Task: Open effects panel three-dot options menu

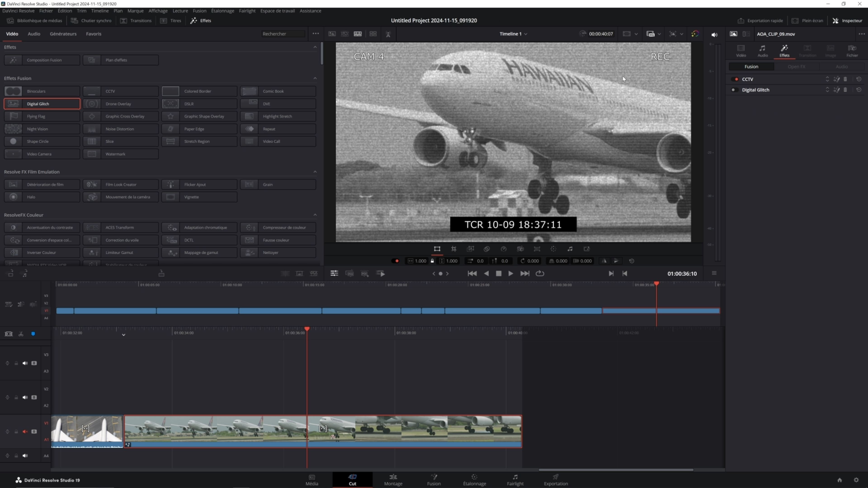Action: tap(316, 34)
